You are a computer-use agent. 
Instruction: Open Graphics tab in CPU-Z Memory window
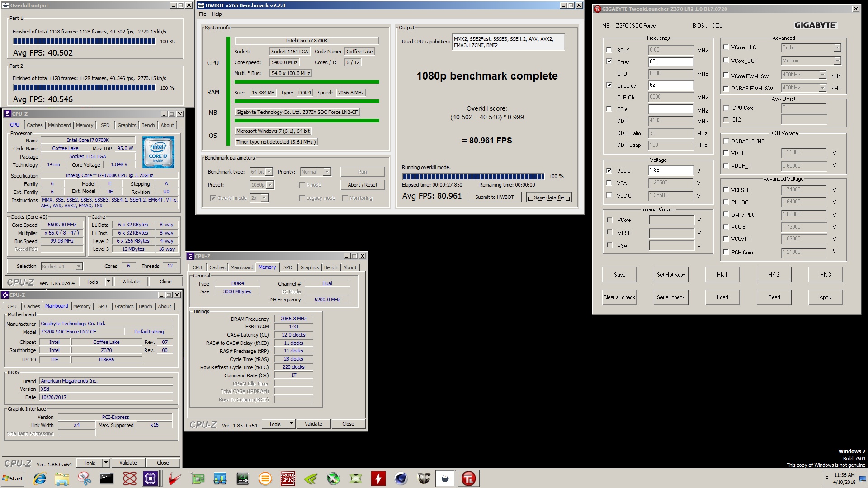[310, 267]
